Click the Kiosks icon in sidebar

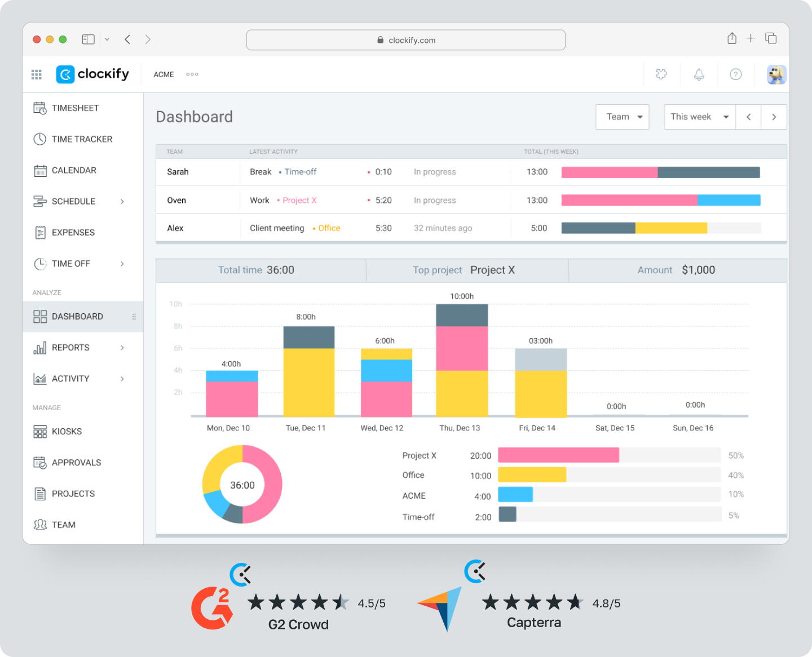point(39,432)
